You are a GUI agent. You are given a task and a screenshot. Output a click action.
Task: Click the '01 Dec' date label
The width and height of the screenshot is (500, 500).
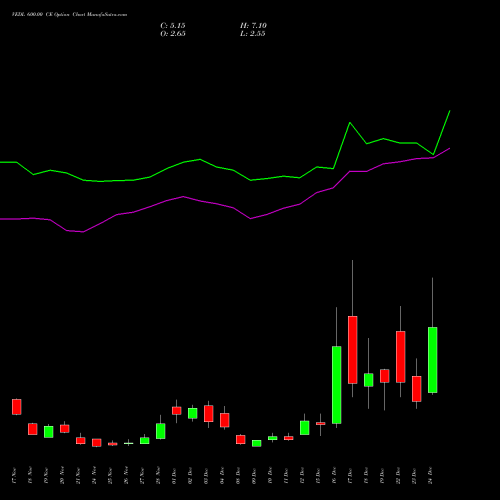(174, 476)
